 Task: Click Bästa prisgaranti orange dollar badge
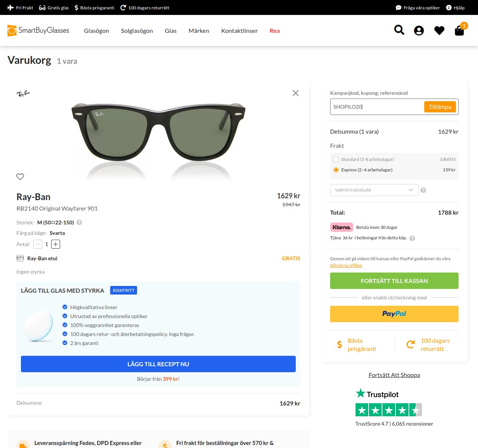[357, 345]
